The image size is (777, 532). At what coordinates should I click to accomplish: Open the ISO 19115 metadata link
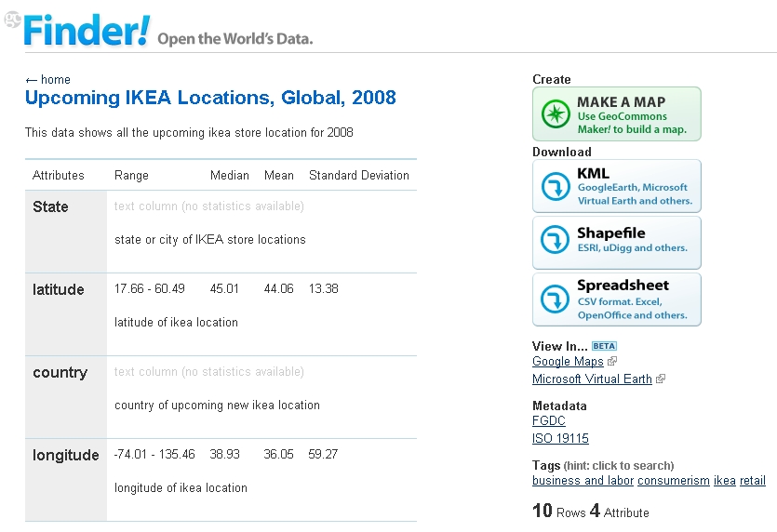tap(560, 438)
